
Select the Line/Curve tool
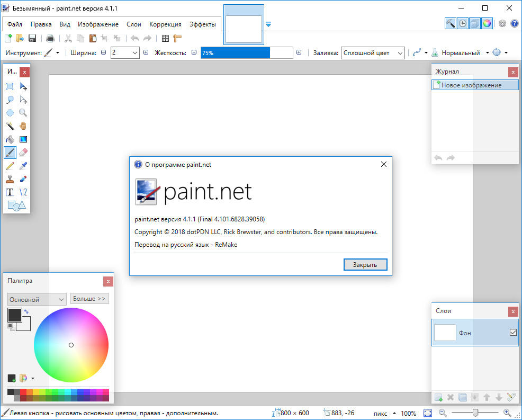click(x=23, y=192)
